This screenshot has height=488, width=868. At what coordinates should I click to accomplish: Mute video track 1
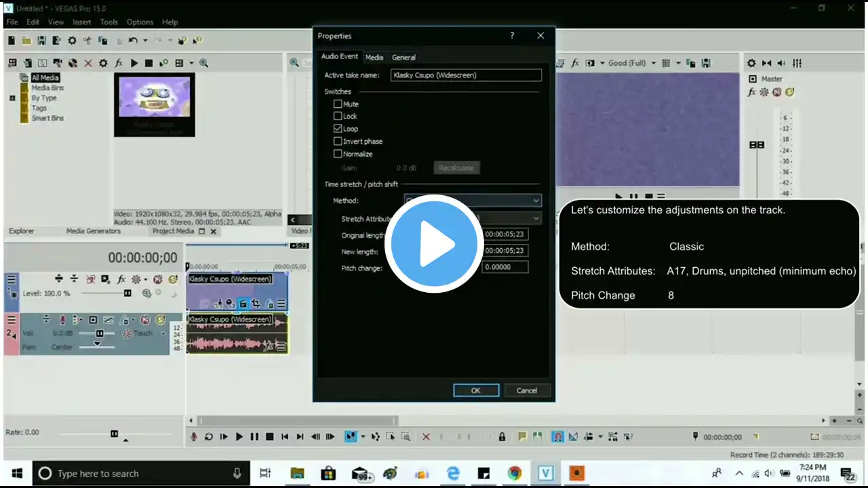point(157,279)
